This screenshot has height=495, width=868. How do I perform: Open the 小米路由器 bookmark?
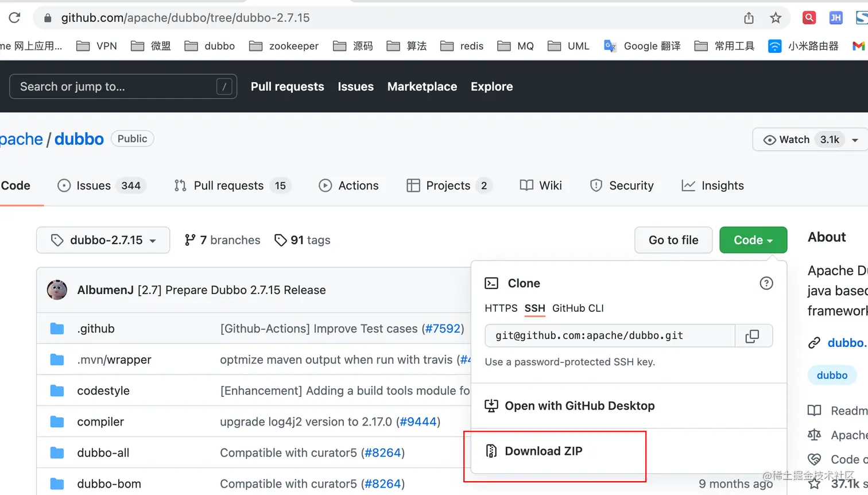point(803,46)
